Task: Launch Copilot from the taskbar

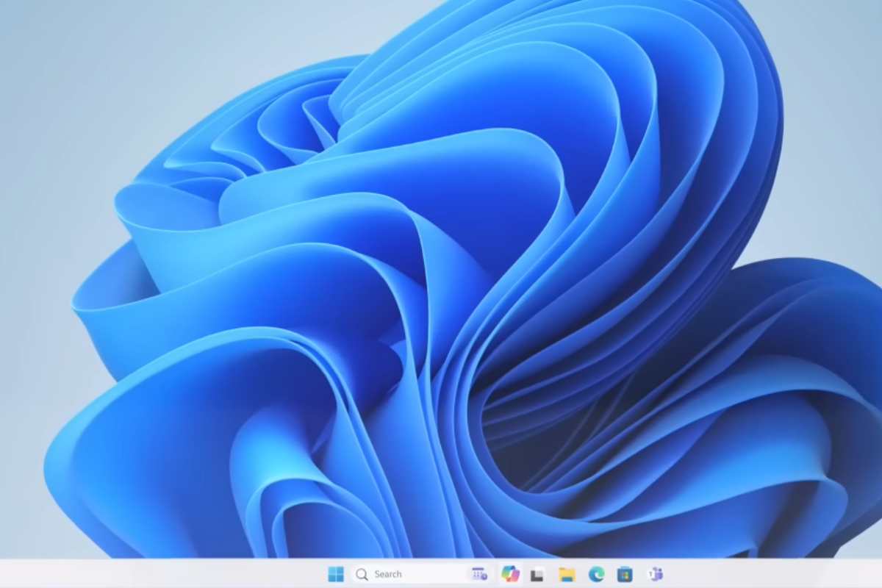Action: pyautogui.click(x=510, y=574)
